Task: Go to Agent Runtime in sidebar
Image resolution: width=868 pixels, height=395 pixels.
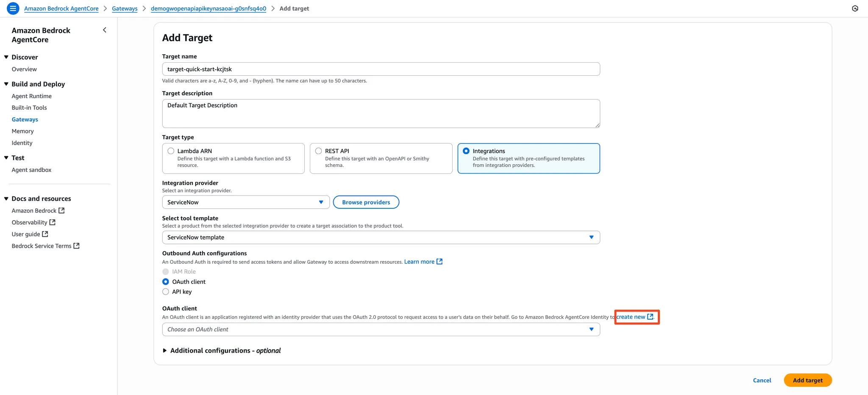Action: tap(32, 96)
